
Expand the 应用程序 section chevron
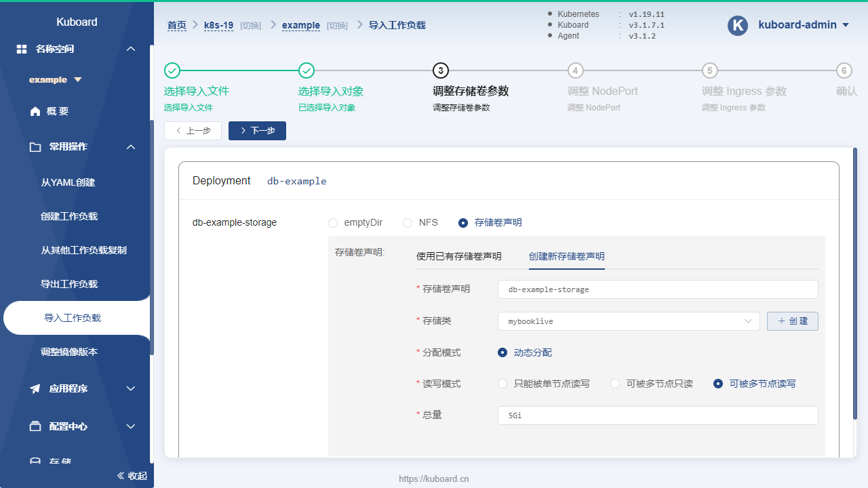132,388
